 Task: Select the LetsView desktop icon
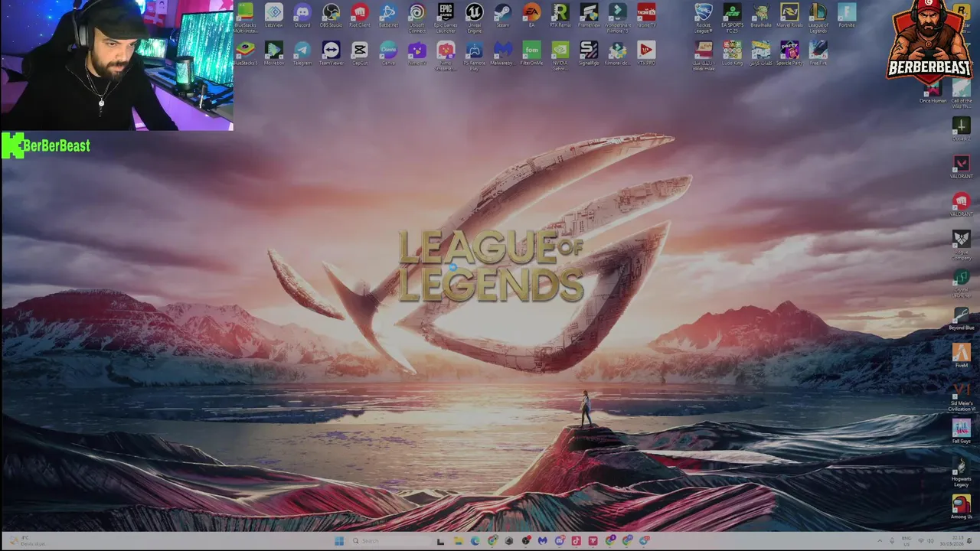(x=273, y=15)
